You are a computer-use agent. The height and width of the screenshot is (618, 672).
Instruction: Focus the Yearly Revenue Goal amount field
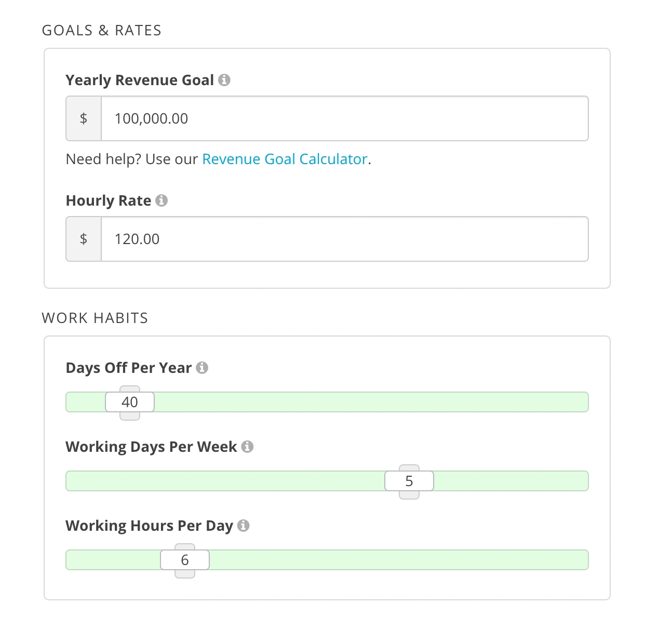[344, 118]
